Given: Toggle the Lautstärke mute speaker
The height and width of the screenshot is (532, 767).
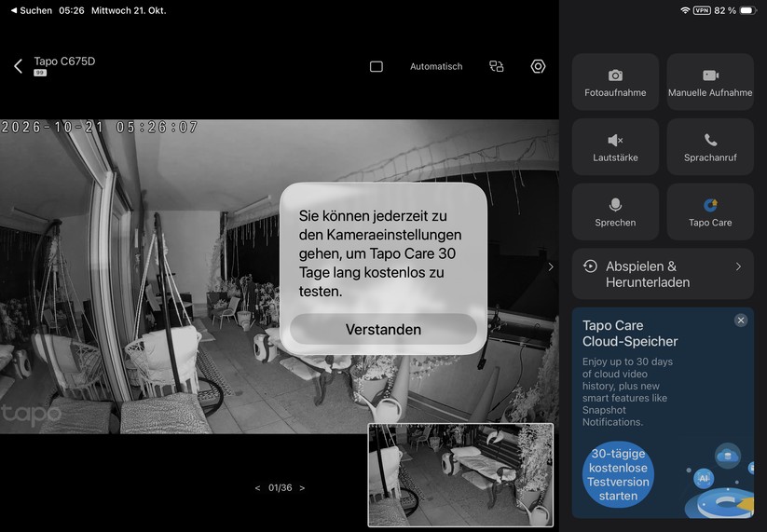Looking at the screenshot, I should click(615, 146).
